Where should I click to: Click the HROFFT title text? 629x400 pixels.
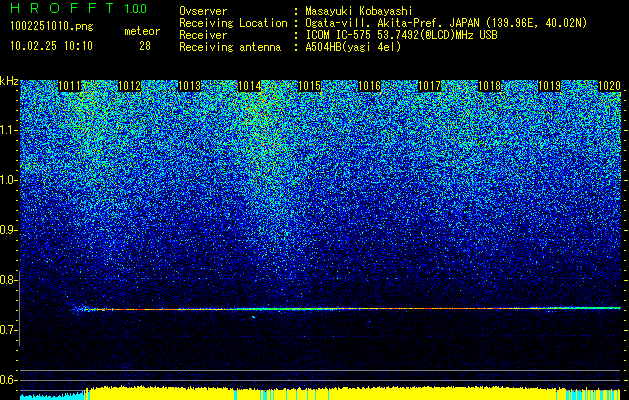pos(63,8)
